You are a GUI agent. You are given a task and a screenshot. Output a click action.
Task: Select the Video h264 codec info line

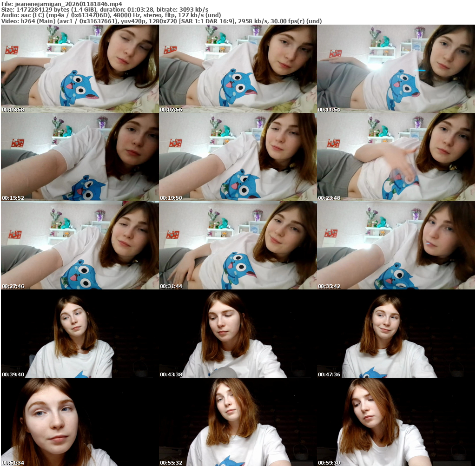(x=161, y=21)
